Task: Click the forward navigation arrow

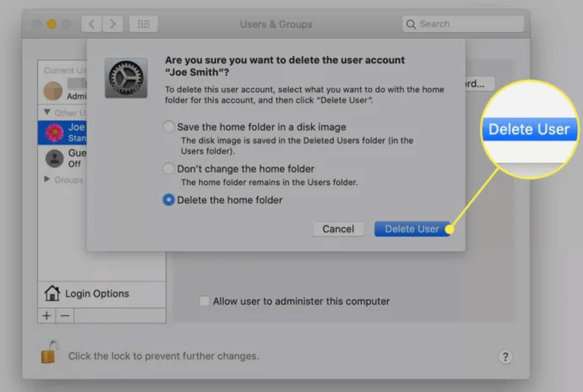Action: pos(113,24)
